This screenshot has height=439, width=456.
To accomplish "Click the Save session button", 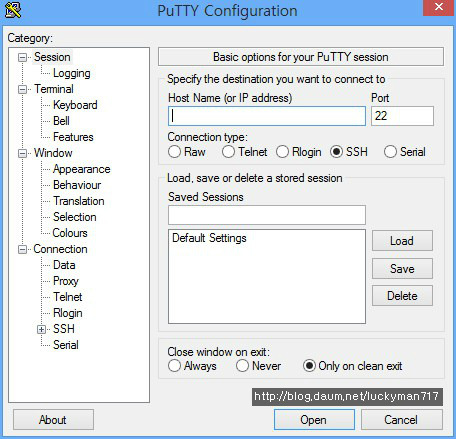I will (402, 269).
